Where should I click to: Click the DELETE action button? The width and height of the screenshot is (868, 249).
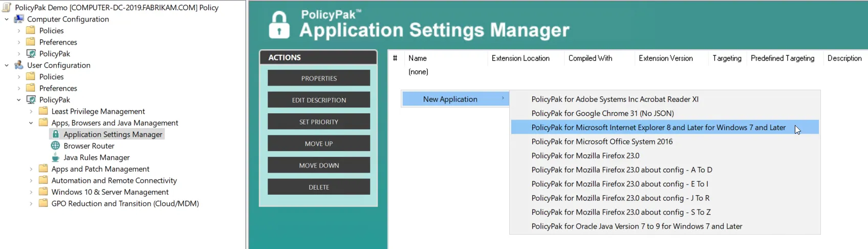pyautogui.click(x=319, y=187)
